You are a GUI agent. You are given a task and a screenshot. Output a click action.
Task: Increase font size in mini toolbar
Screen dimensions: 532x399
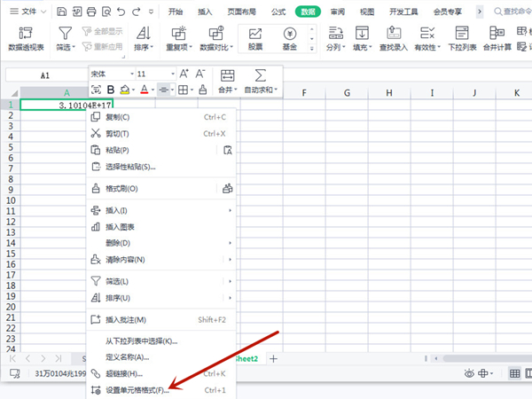[x=184, y=74]
